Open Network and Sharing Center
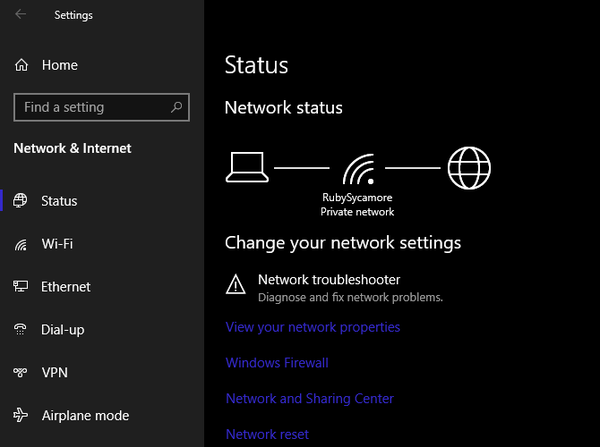 [310, 398]
